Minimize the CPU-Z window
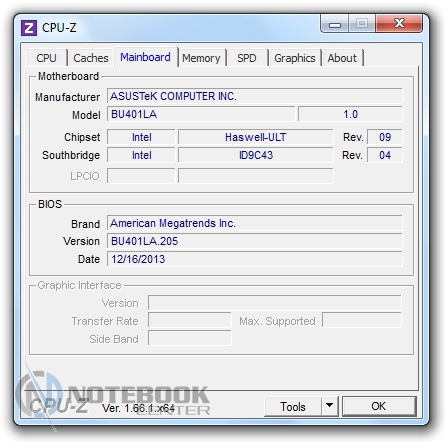 click(335, 24)
